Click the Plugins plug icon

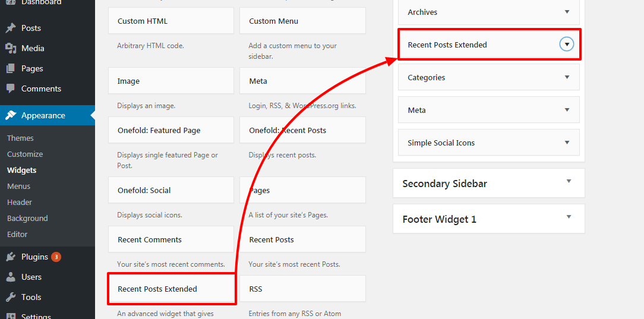(x=11, y=257)
